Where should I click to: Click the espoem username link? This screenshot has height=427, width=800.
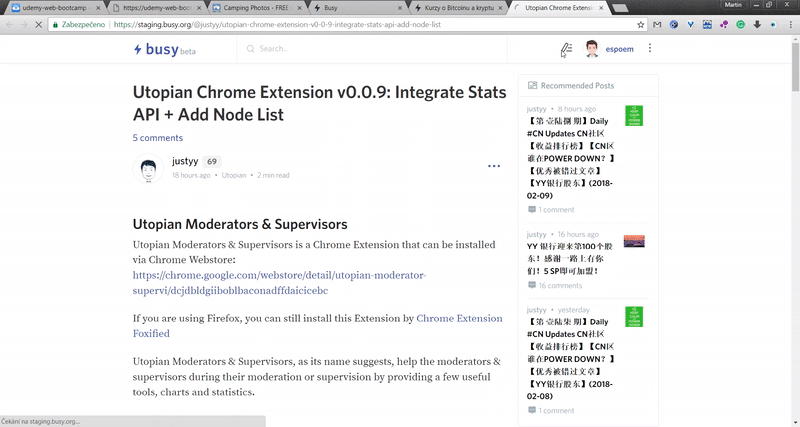(619, 49)
